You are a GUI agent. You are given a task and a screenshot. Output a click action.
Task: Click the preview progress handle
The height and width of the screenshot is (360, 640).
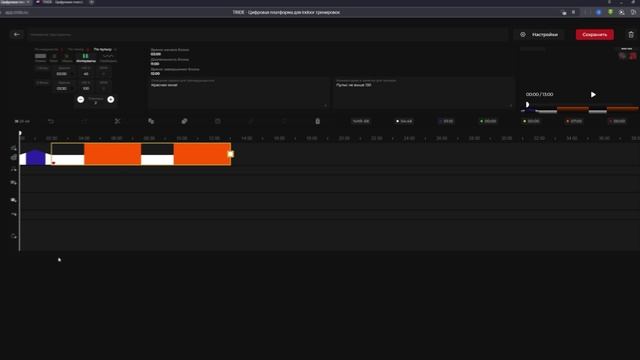[x=527, y=105]
